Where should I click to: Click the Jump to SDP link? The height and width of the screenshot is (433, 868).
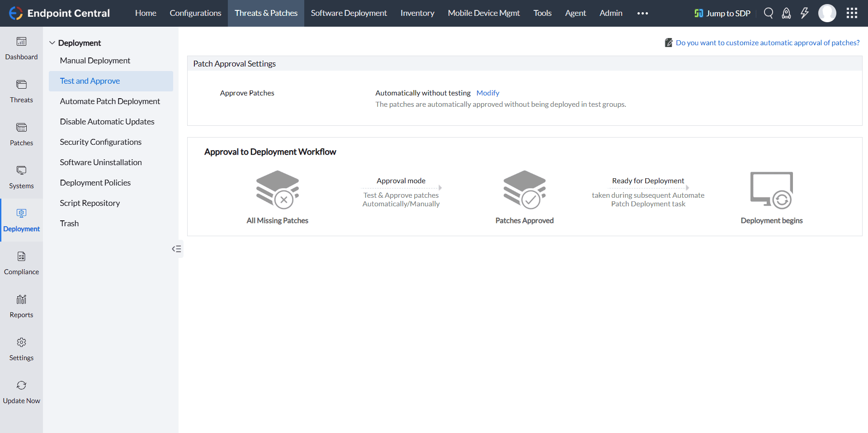[728, 13]
